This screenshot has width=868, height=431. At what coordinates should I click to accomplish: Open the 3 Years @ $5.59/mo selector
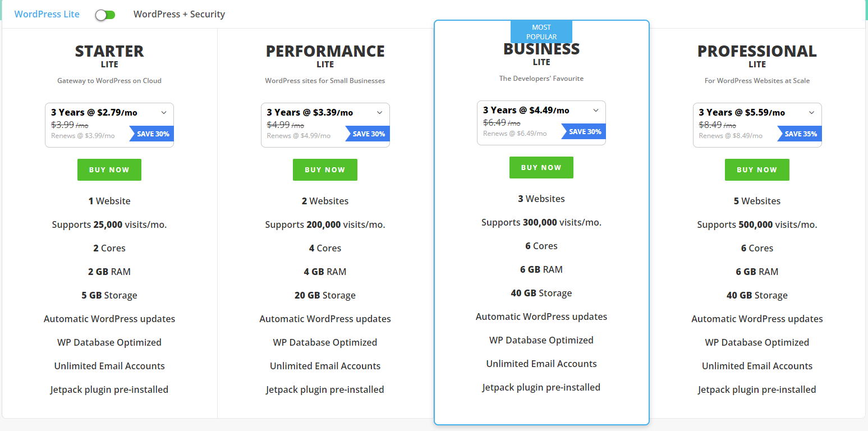click(757, 125)
